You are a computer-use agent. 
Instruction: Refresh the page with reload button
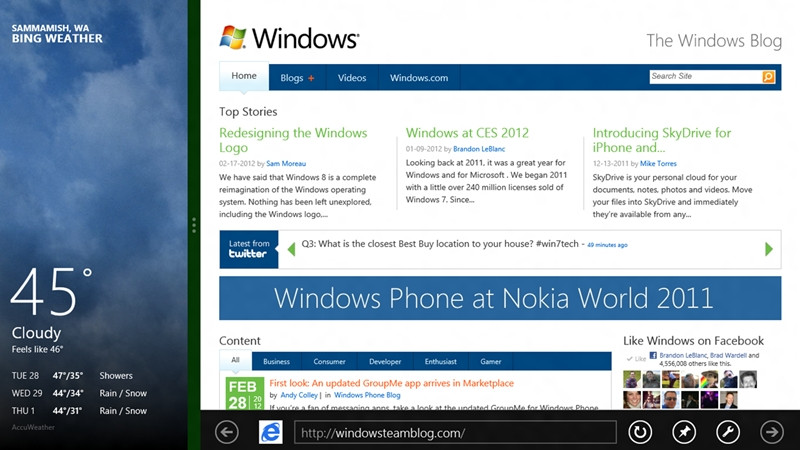640,432
